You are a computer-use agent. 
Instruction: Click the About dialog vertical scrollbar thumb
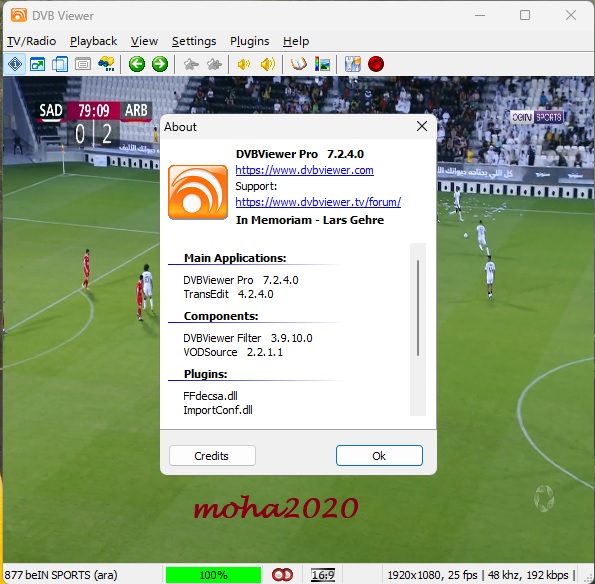click(418, 308)
